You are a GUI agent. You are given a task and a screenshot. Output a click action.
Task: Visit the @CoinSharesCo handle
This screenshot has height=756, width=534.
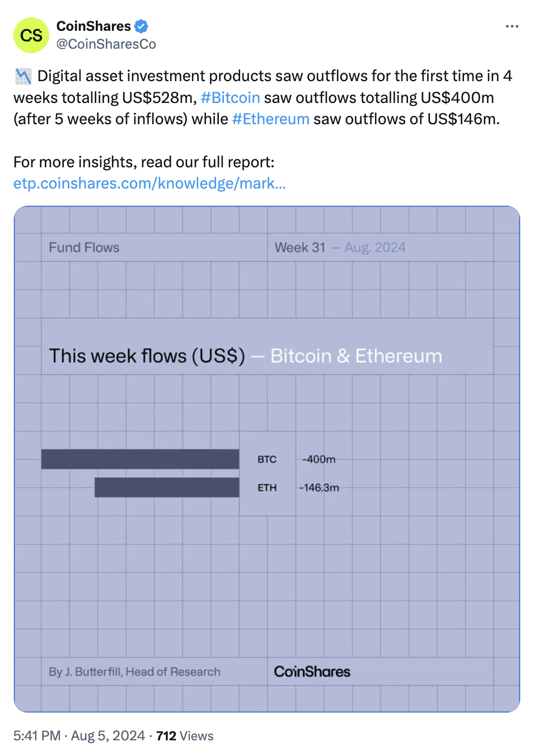coord(106,44)
